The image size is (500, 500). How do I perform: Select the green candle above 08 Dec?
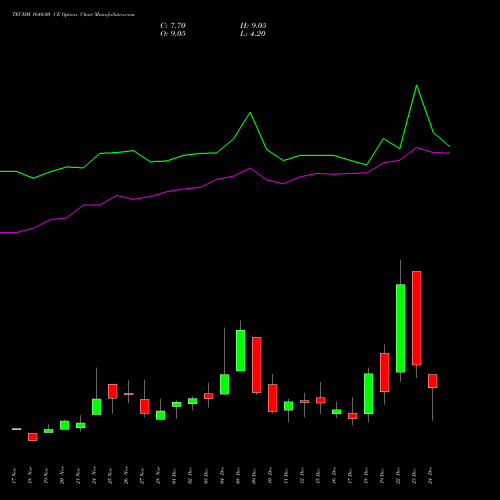tap(241, 350)
